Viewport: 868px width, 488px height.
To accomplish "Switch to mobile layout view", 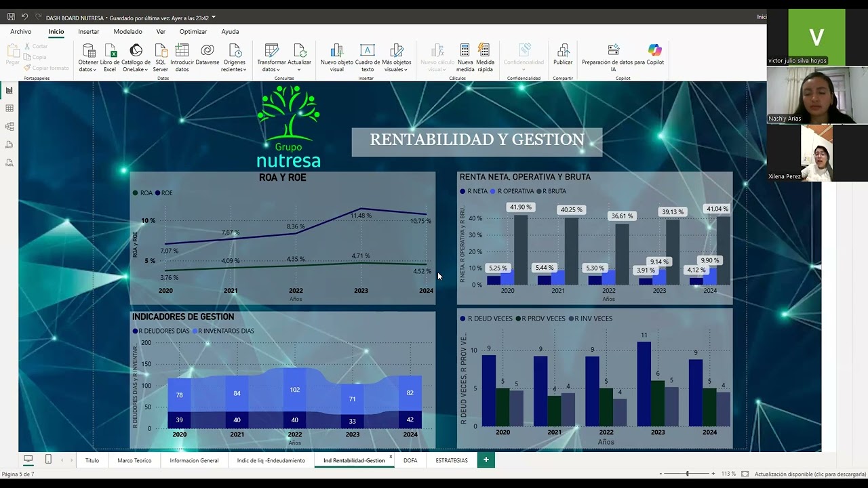I will (48, 460).
